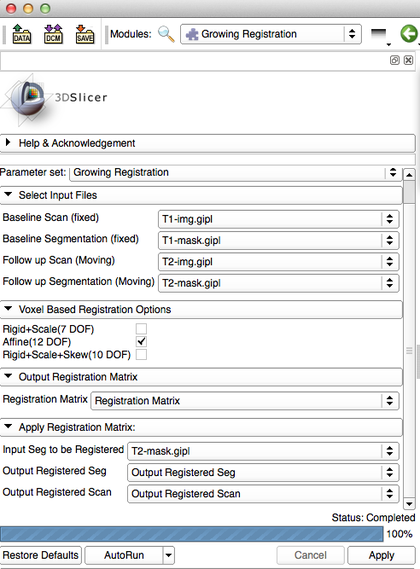Click the panel scrollbar down arrow
This screenshot has width=420, height=569.
[x=409, y=504]
